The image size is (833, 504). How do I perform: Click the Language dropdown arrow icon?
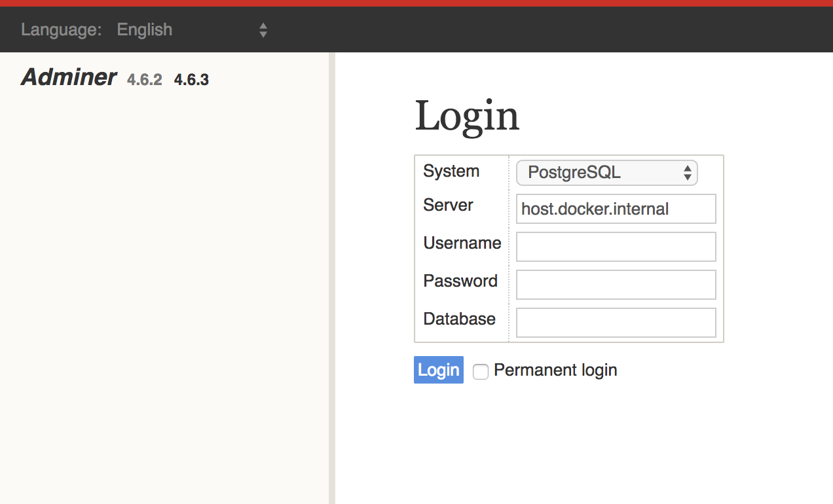coord(263,29)
